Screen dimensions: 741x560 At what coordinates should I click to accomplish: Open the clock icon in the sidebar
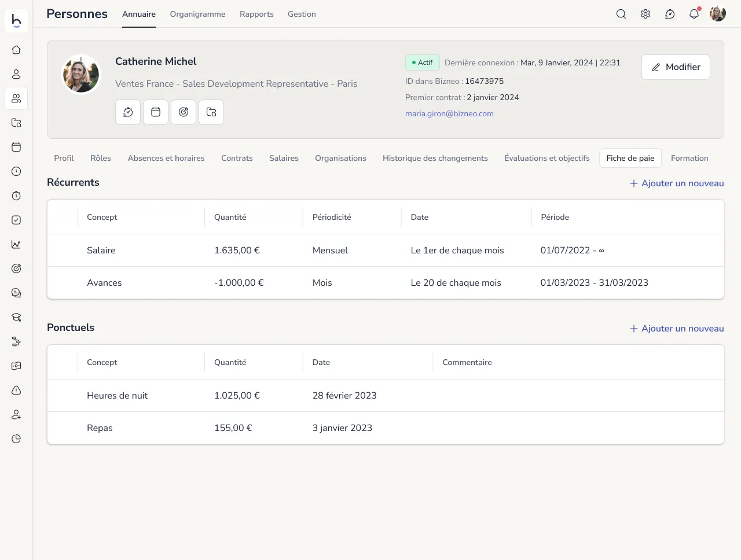(x=16, y=171)
